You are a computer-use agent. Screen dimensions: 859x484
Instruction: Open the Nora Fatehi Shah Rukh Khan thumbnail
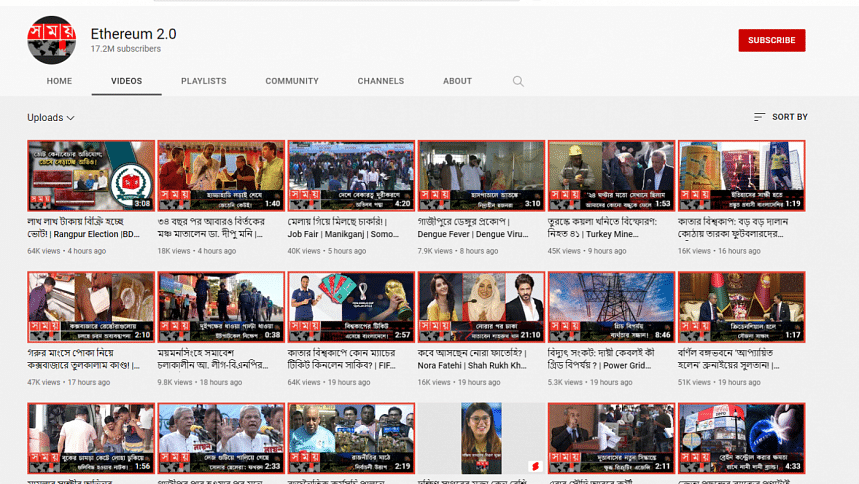481,307
